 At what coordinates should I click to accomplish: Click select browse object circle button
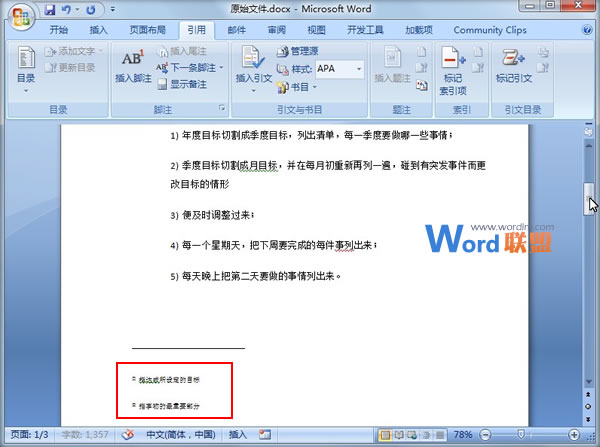click(x=589, y=406)
